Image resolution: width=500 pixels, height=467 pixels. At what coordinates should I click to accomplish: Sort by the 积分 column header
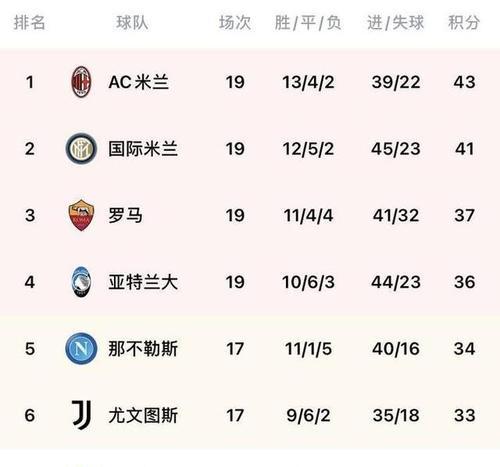464,23
